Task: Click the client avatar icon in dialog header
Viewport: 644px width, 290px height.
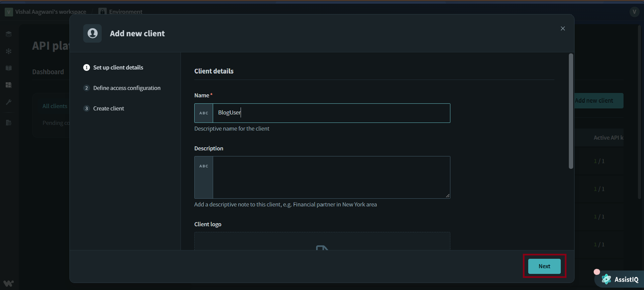Action: coord(92,33)
